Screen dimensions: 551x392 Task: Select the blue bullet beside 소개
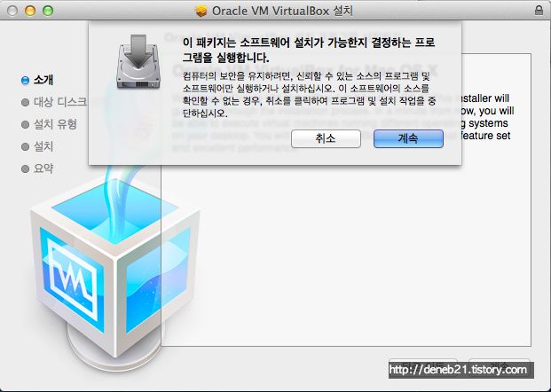(x=25, y=81)
